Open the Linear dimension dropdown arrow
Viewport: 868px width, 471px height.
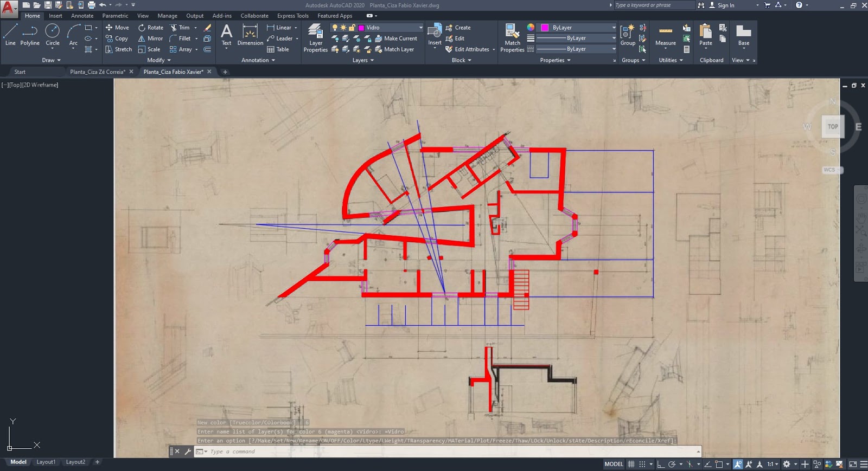[296, 28]
